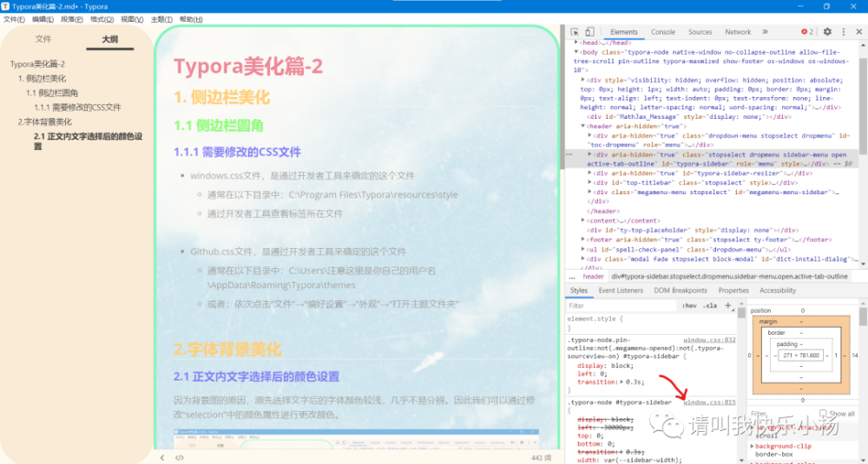Collapse sidebar with footer back arrow
This screenshot has width=868, height=464.
(162, 457)
